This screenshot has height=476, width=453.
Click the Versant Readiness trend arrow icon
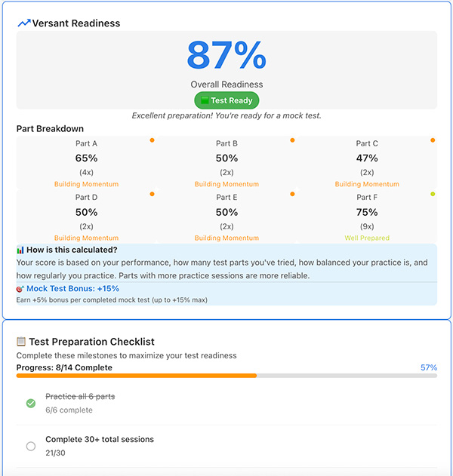(x=24, y=23)
